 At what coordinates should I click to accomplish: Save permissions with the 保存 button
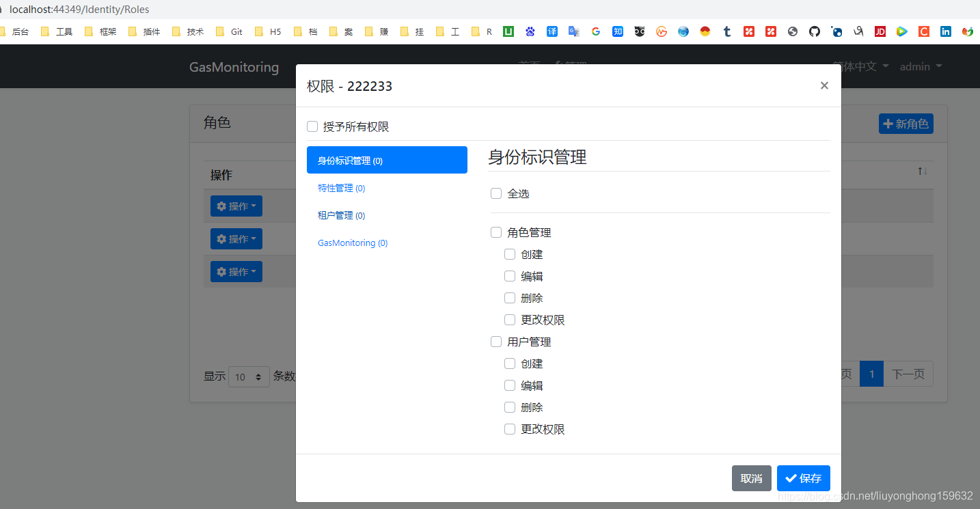tap(803, 478)
